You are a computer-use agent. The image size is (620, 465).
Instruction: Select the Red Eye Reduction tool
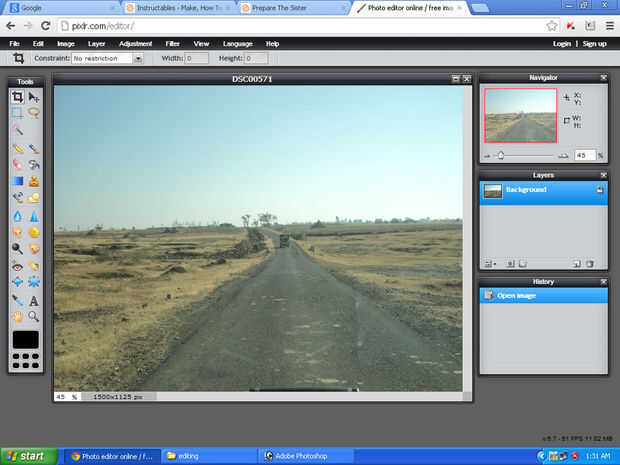click(17, 267)
